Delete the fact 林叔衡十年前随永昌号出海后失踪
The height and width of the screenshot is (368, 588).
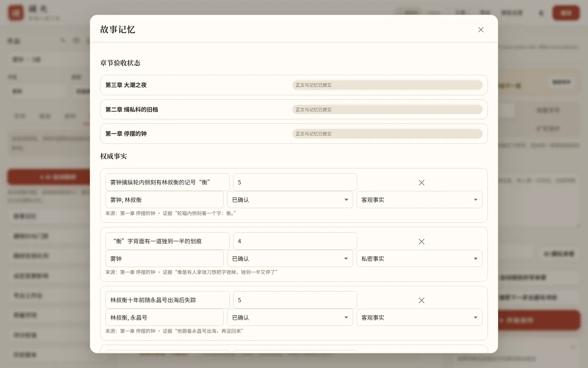421,300
